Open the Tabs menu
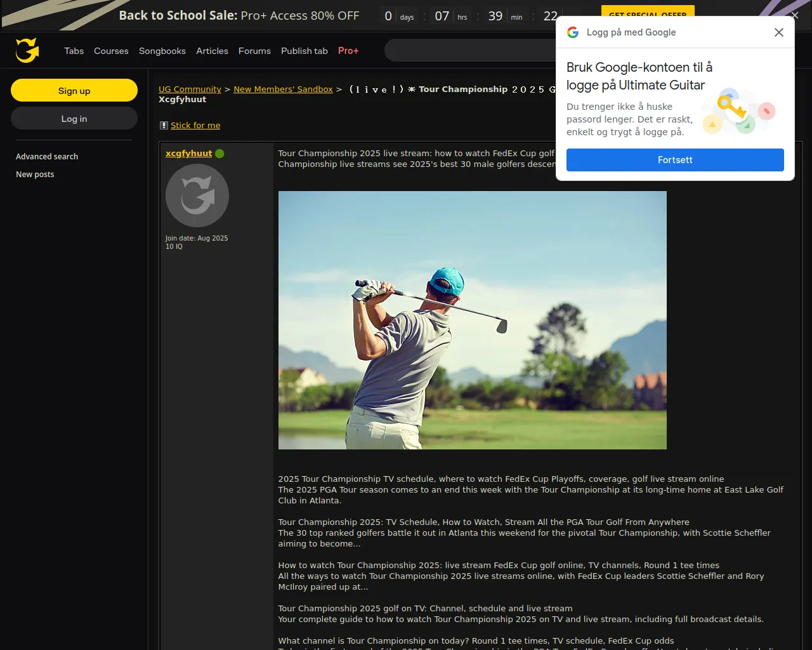Screen dimensions: 812x650 click(74, 51)
